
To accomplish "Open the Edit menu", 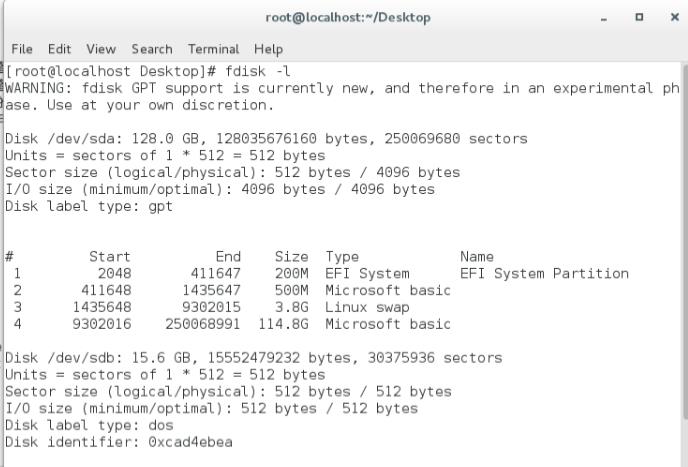I will 59,49.
